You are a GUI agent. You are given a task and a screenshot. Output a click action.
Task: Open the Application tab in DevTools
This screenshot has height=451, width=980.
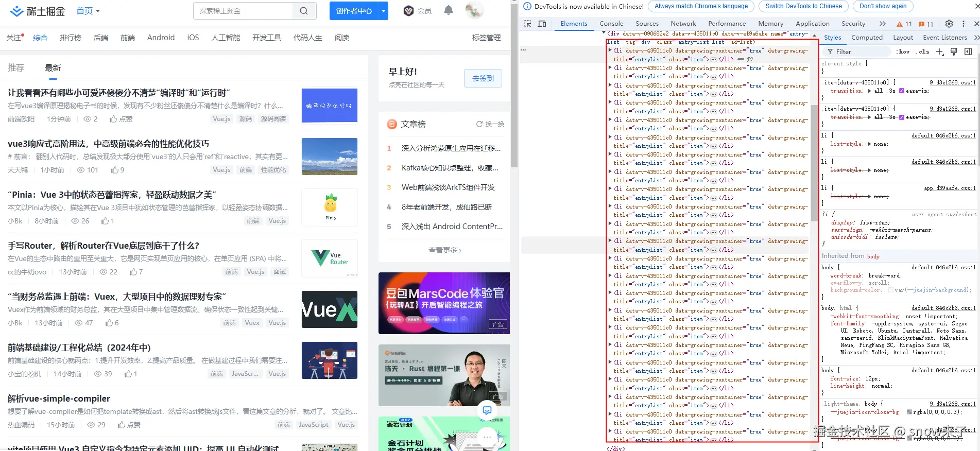(x=812, y=24)
